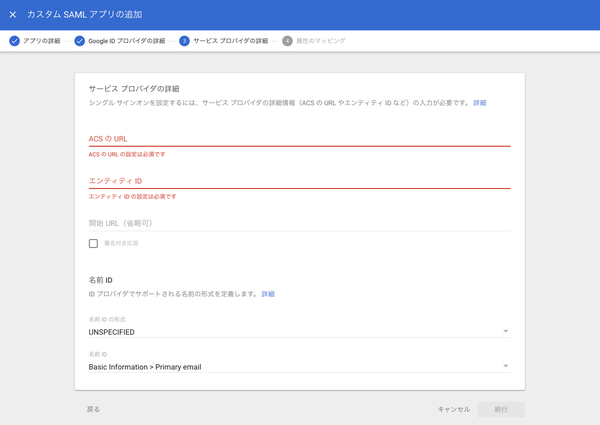The image size is (600, 425).
Task: Click the arrow of Primary email dropdown
Action: coord(505,366)
